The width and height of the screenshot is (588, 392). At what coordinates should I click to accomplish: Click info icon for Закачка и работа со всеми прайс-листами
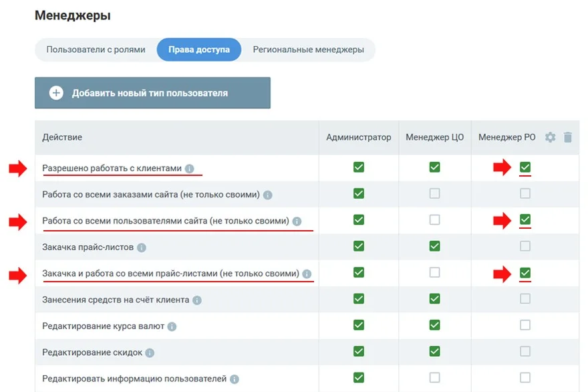[307, 274]
